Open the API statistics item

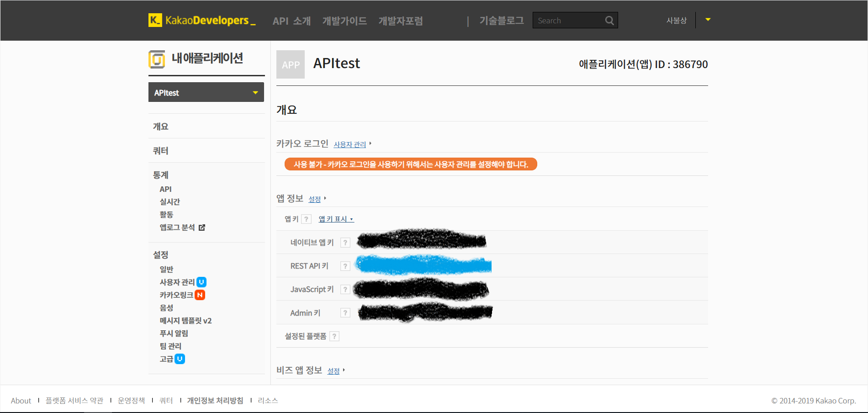tap(165, 189)
